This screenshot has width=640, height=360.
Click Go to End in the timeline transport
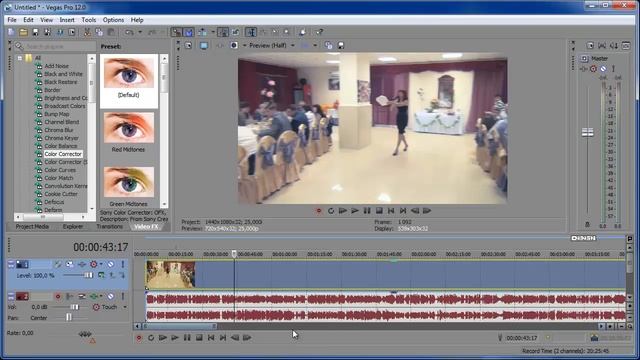click(x=223, y=338)
